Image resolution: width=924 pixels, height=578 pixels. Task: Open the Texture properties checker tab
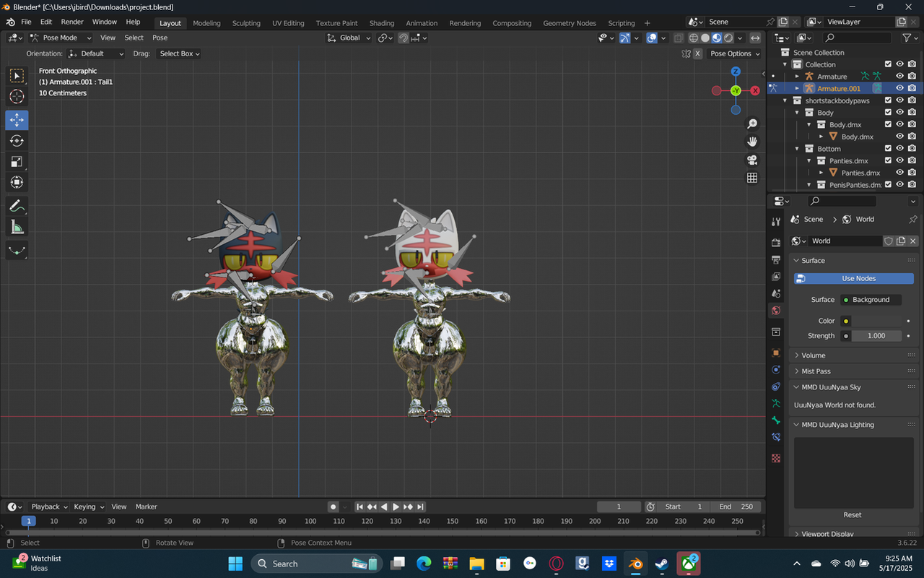pyautogui.click(x=776, y=457)
